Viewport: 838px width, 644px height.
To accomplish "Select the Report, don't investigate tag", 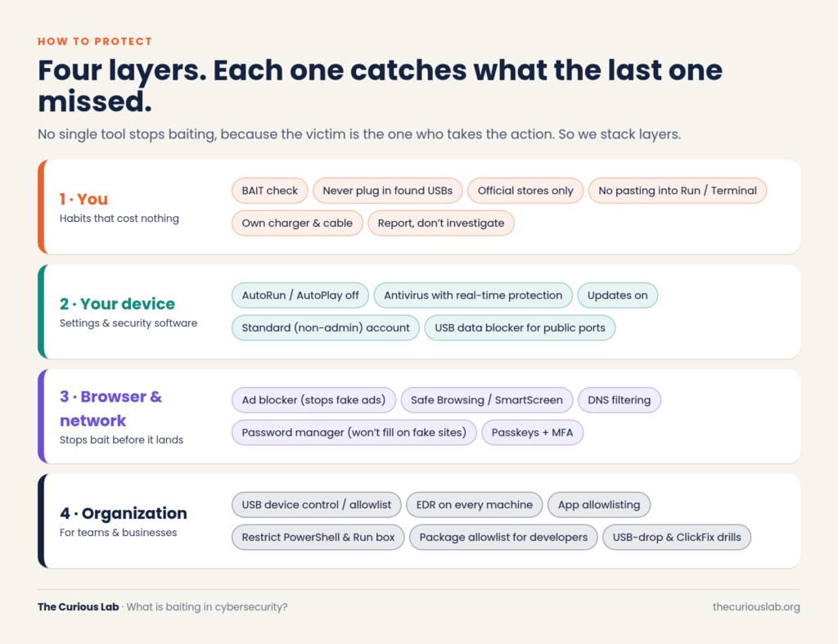I will coord(441,223).
